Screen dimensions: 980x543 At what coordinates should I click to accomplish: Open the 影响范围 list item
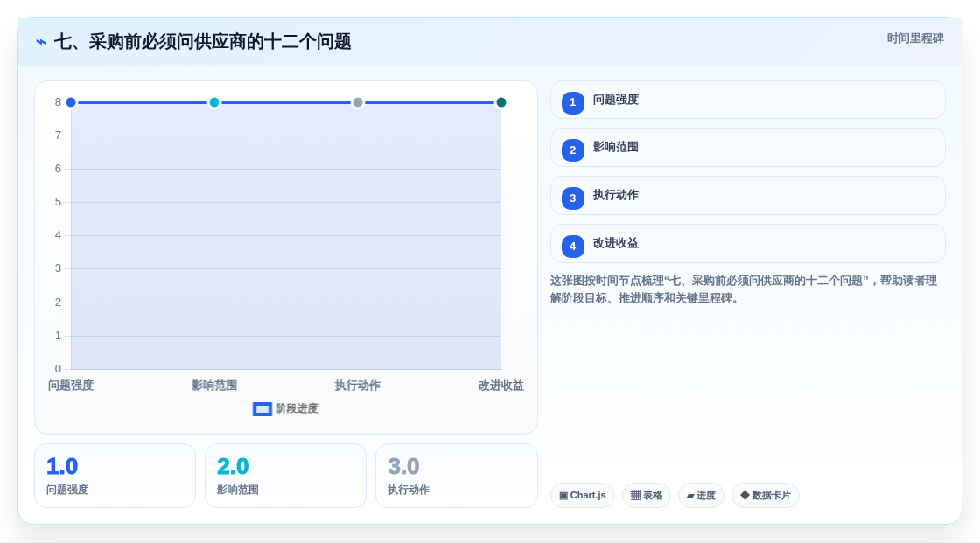click(x=747, y=148)
